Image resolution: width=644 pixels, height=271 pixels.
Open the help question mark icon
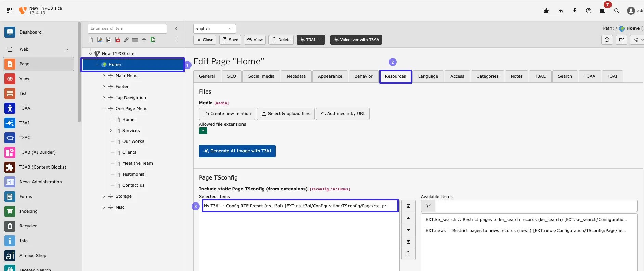click(x=589, y=11)
